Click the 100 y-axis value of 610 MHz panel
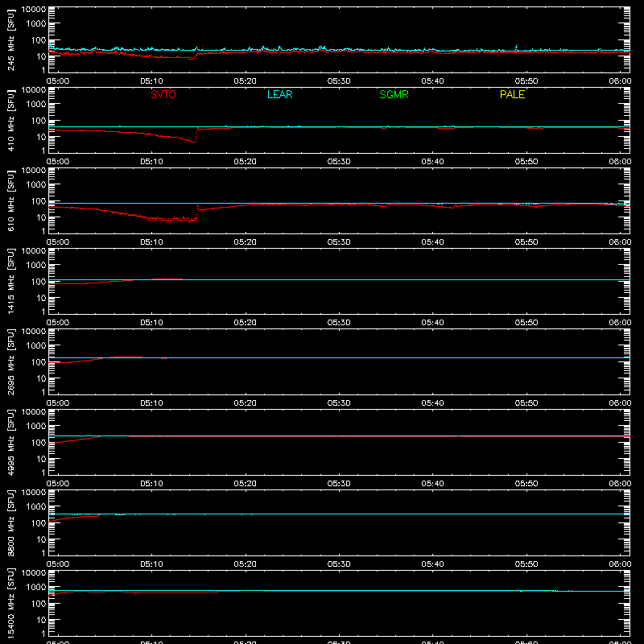 point(39,200)
